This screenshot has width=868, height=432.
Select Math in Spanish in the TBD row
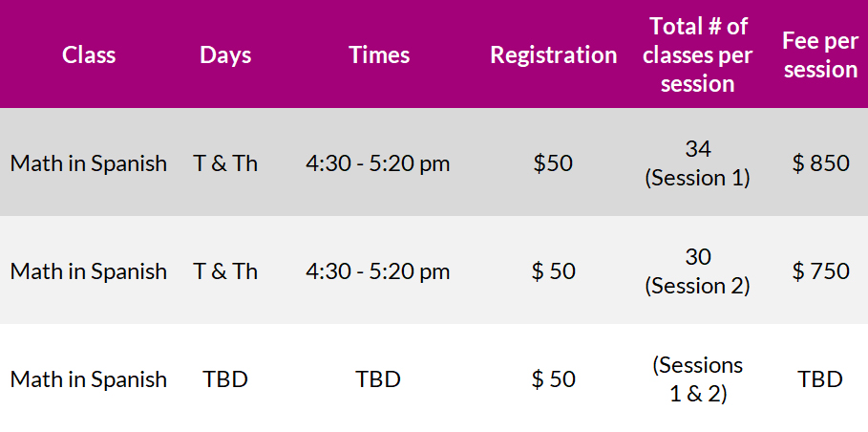[89, 379]
